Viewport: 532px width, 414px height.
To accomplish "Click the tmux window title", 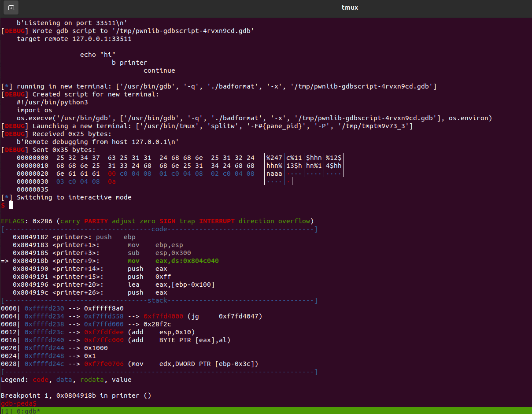I will pos(350,7).
